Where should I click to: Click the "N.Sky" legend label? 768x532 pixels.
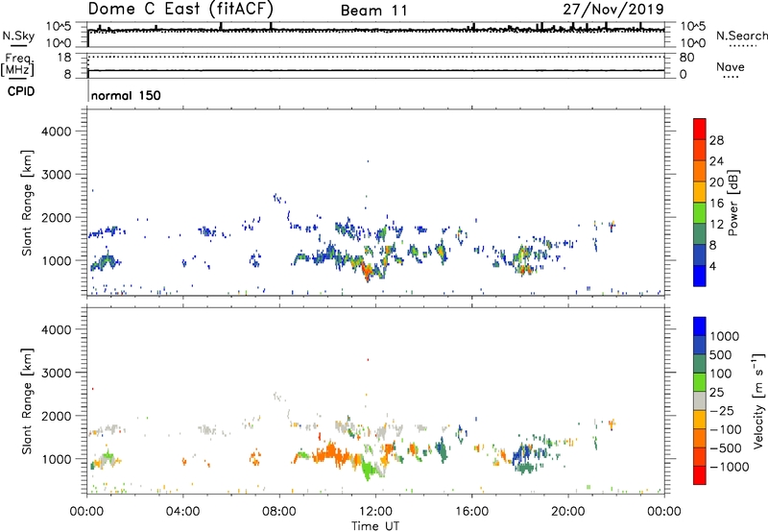click(18, 36)
